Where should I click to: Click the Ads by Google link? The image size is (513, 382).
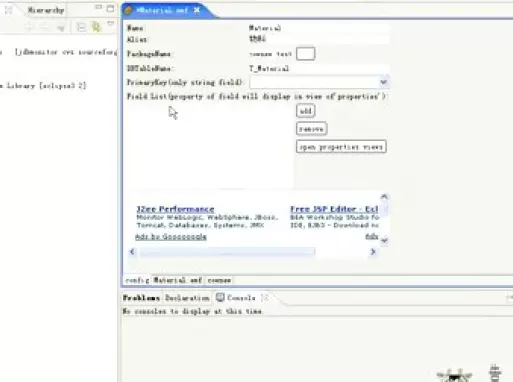point(171,237)
